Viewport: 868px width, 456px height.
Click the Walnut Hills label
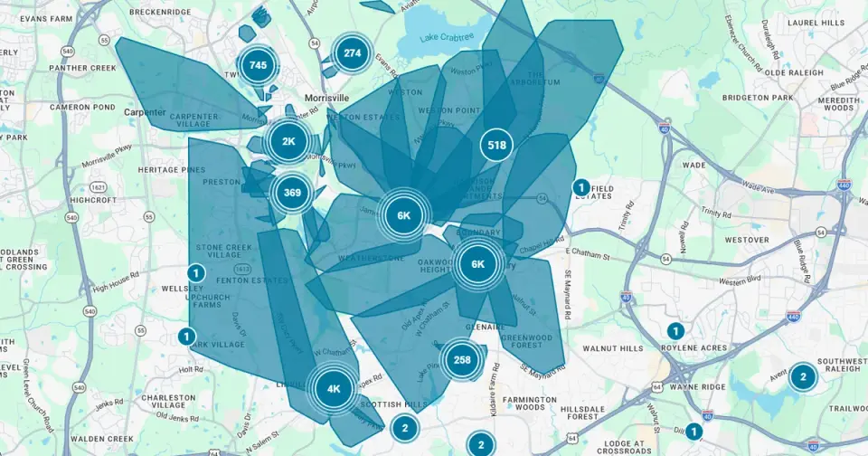[613, 348]
